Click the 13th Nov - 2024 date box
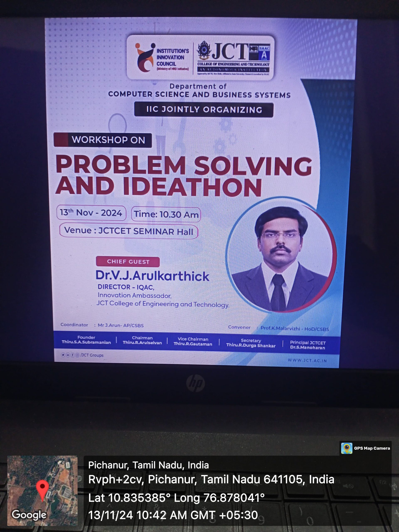Screen dimensions: 399x532 [x=91, y=213]
